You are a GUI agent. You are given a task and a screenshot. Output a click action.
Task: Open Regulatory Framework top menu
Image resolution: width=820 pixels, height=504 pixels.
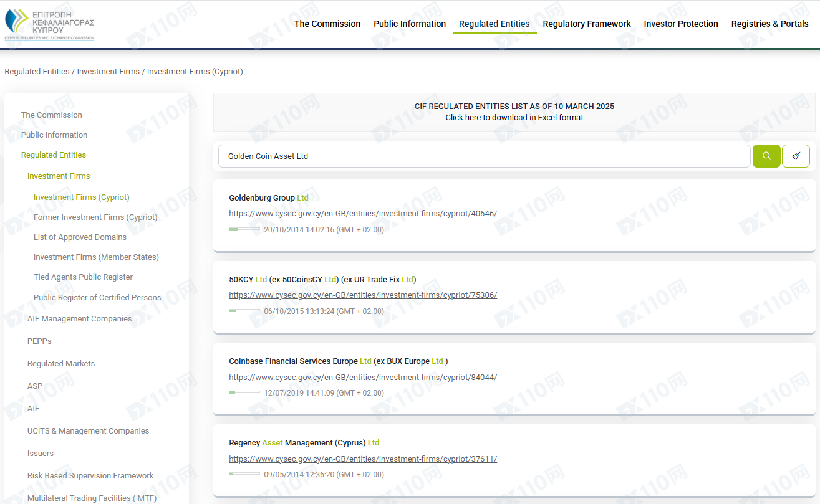pos(587,24)
